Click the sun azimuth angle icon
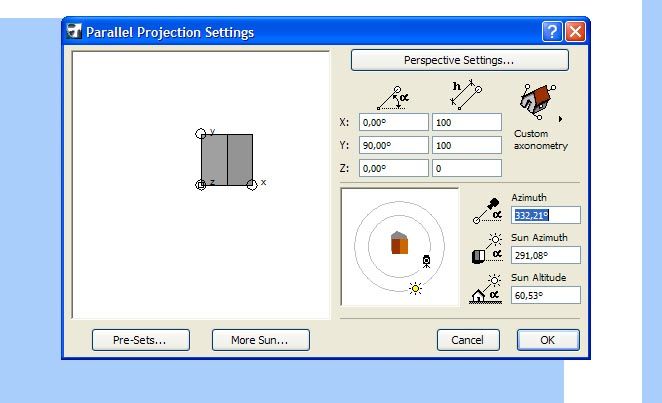Screen dimensions: 662x403 [487, 249]
